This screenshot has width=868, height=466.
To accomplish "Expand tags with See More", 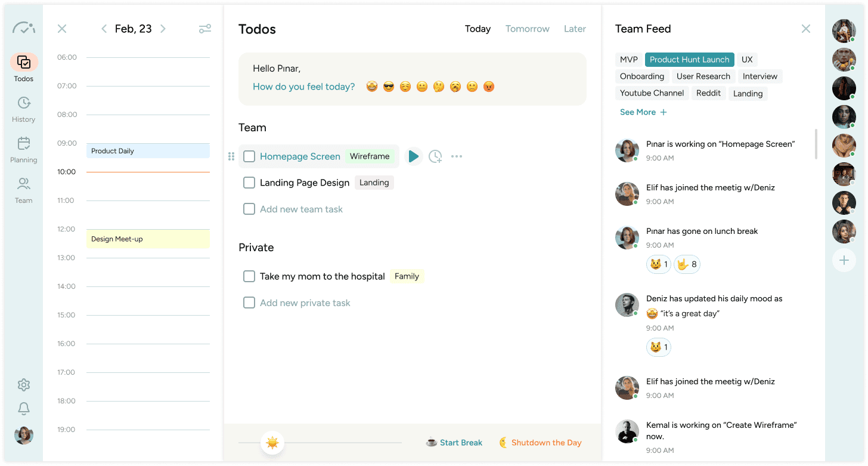I will (643, 112).
